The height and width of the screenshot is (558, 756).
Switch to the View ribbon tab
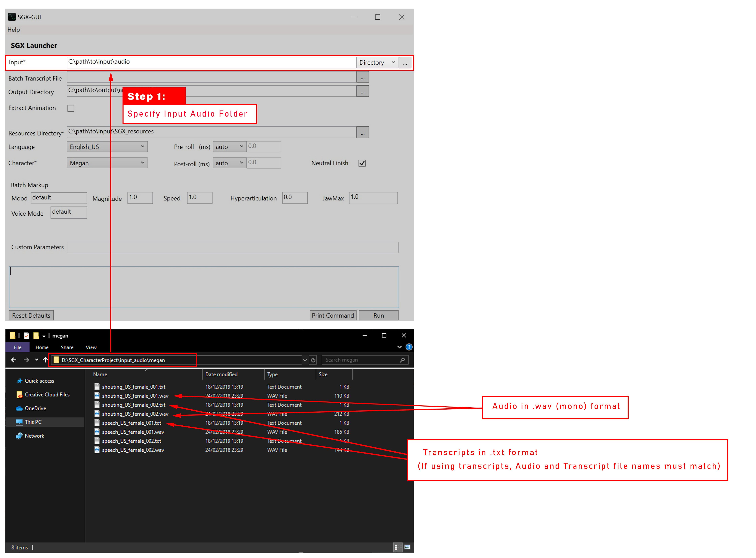pos(91,347)
